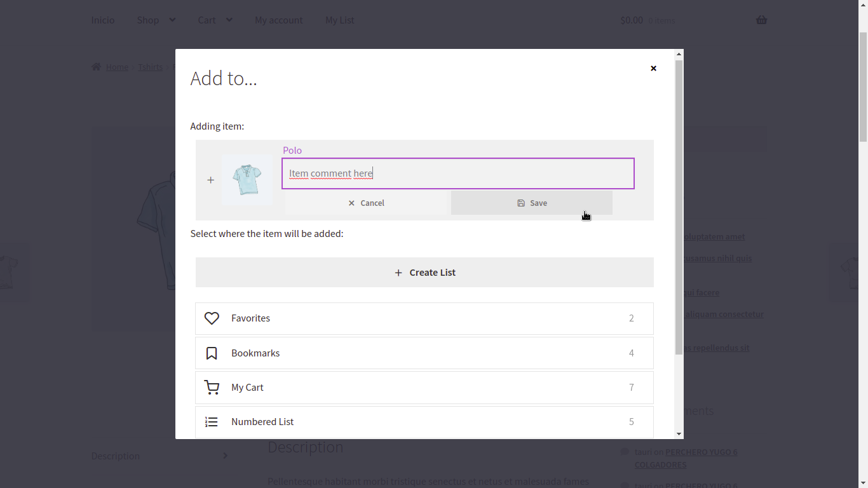This screenshot has height=488, width=868.
Task: Click the shopping basket icon in header
Action: point(761,20)
